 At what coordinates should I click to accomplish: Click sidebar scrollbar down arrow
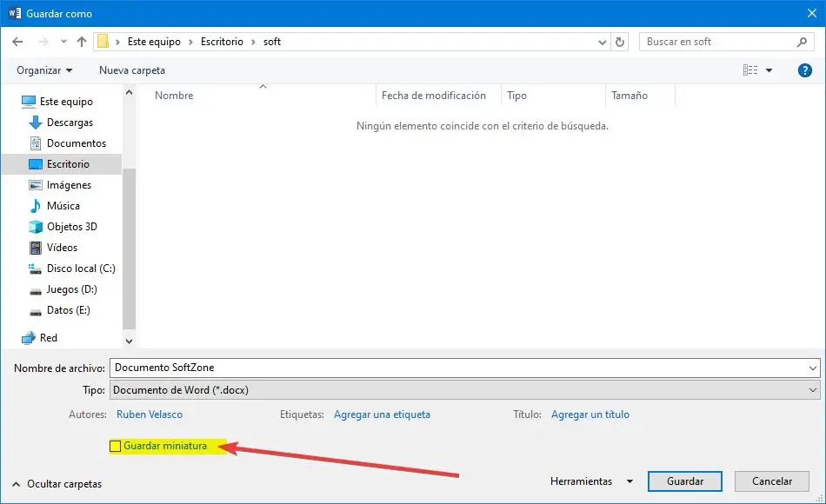tap(129, 342)
